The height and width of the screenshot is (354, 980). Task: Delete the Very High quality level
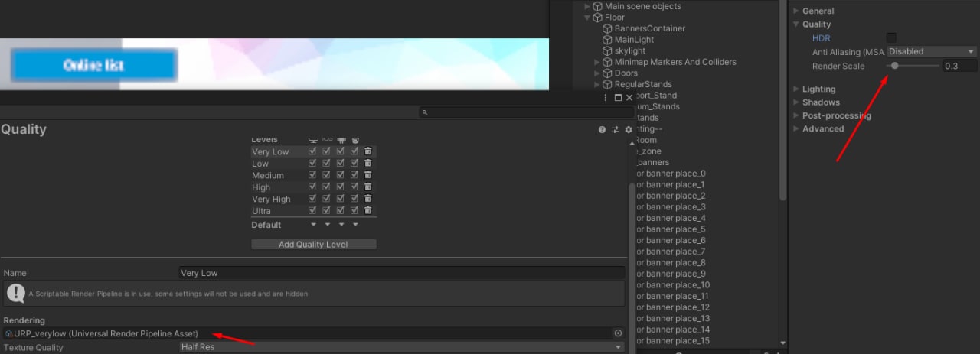coord(368,199)
